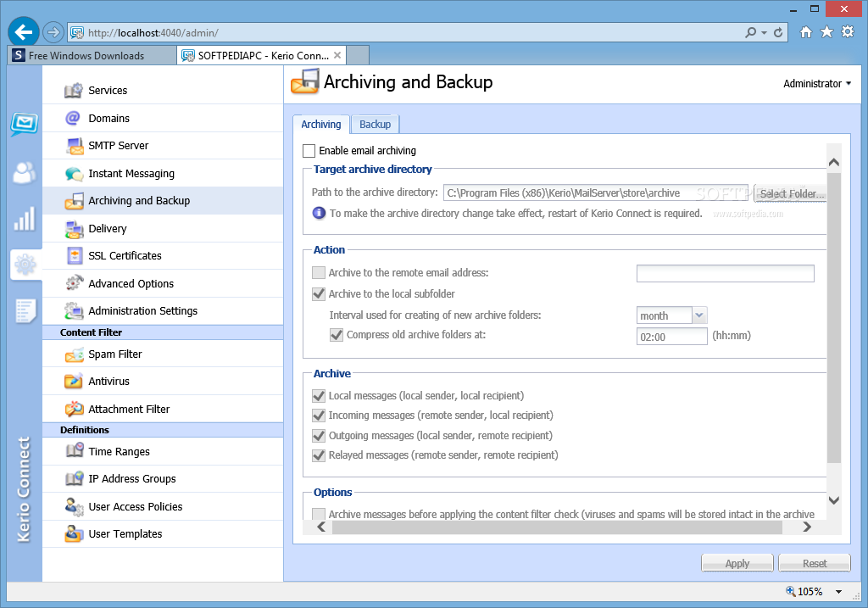Open the logs document icon in left rail

coord(25,310)
